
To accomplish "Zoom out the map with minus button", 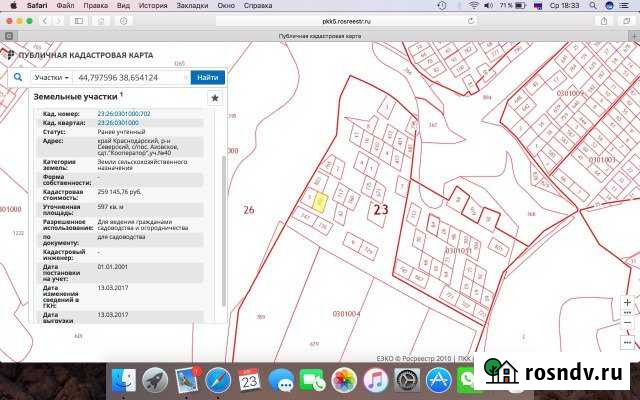I will (627, 323).
